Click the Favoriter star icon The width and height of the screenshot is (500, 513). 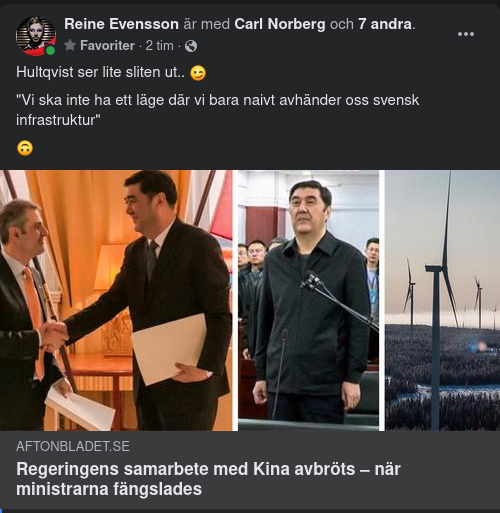tap(70, 45)
